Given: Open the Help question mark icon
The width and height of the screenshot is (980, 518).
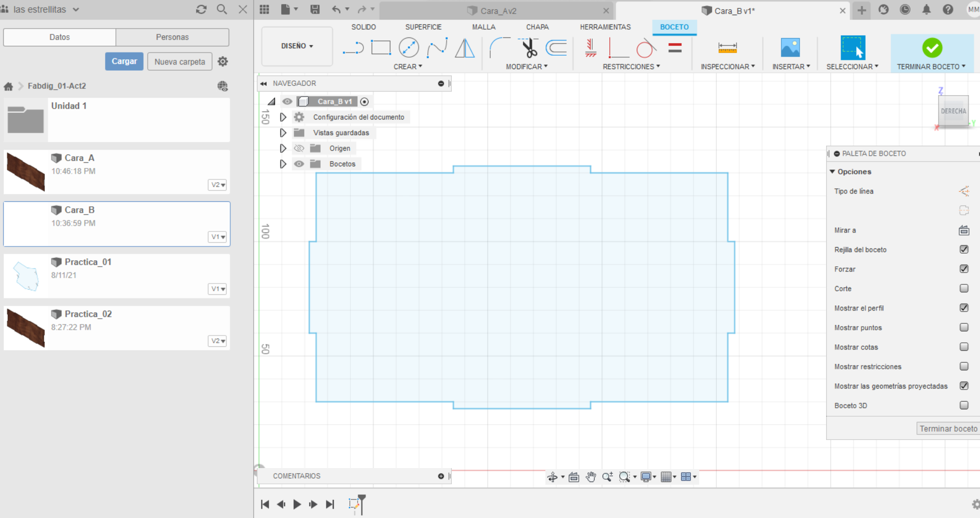Looking at the screenshot, I should pos(948,9).
